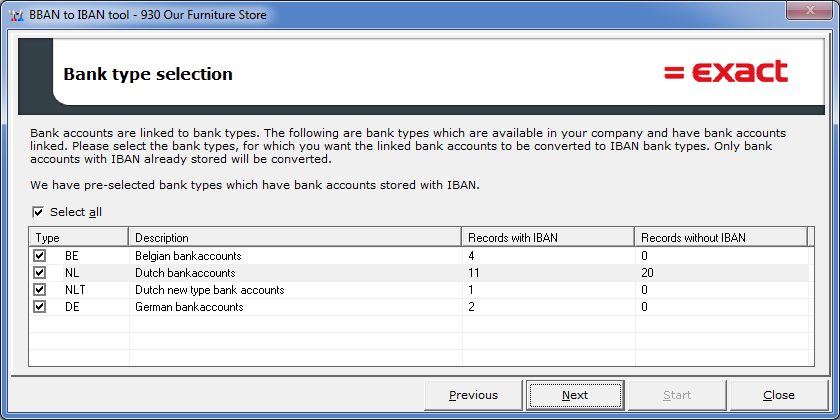Screen dimensions: 840x420
Task: Proceed with the Next button
Action: 575,395
